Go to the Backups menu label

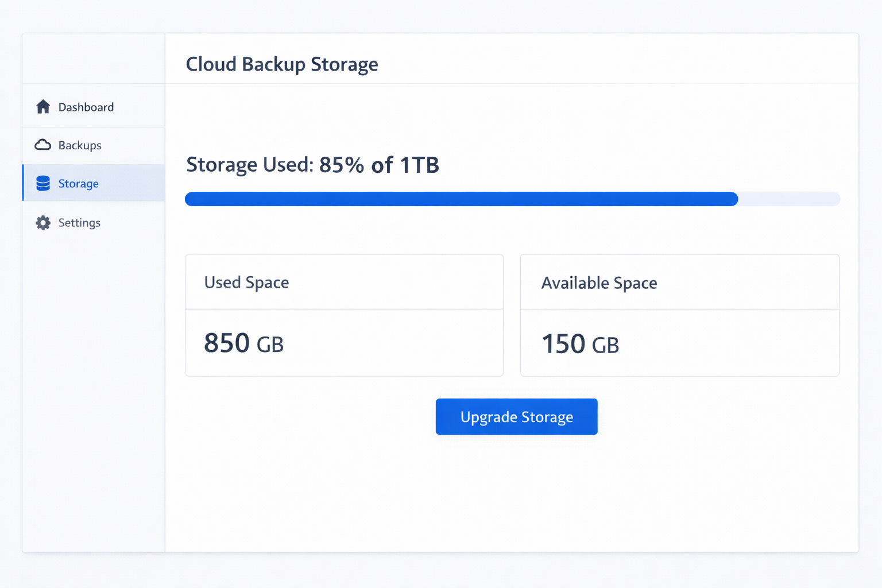click(80, 145)
